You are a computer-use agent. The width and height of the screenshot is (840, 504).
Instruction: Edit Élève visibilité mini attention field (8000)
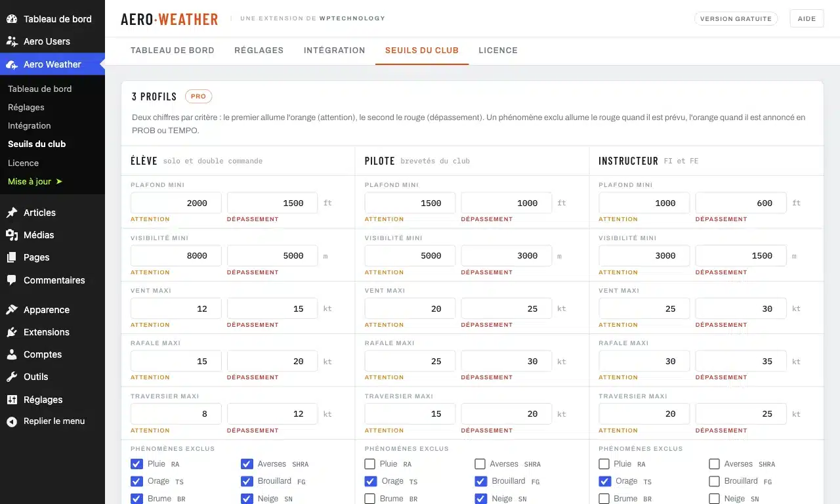pos(176,256)
